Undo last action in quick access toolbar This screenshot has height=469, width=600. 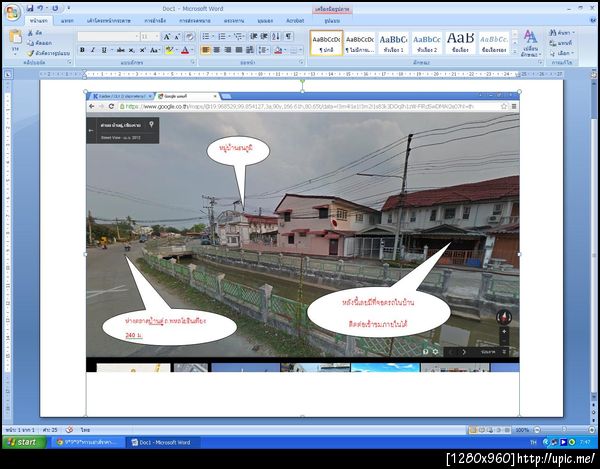[x=40, y=8]
